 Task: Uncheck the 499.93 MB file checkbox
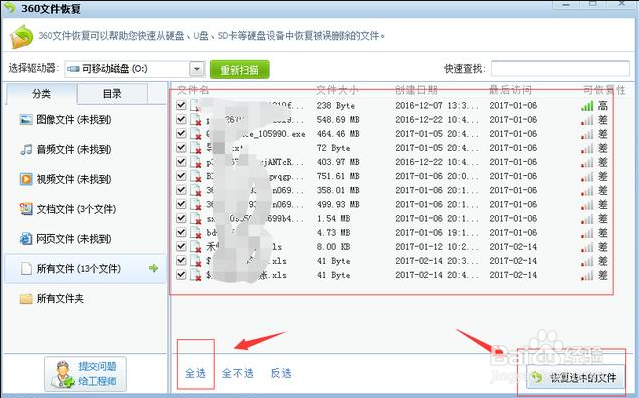181,204
